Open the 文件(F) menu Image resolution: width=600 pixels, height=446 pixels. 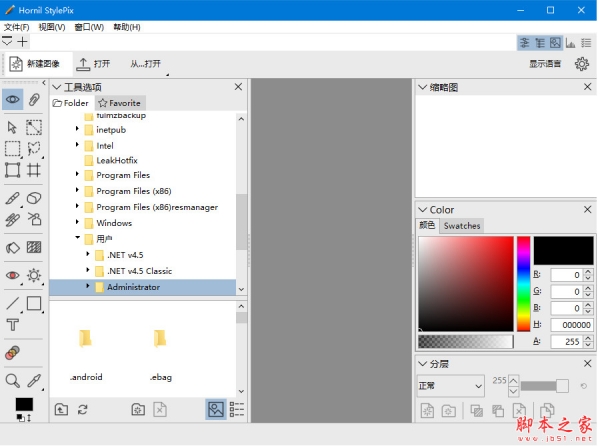[17, 27]
